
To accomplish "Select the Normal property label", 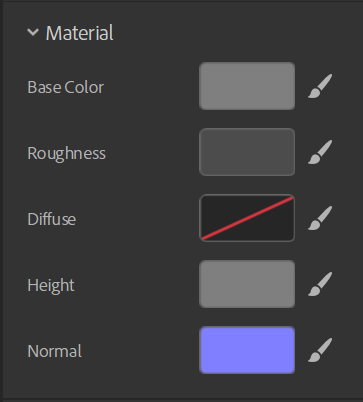I will 55,351.
